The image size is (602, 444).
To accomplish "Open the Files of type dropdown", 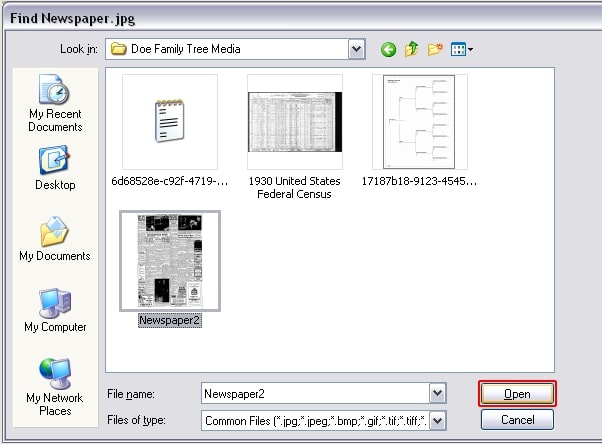I will point(437,421).
